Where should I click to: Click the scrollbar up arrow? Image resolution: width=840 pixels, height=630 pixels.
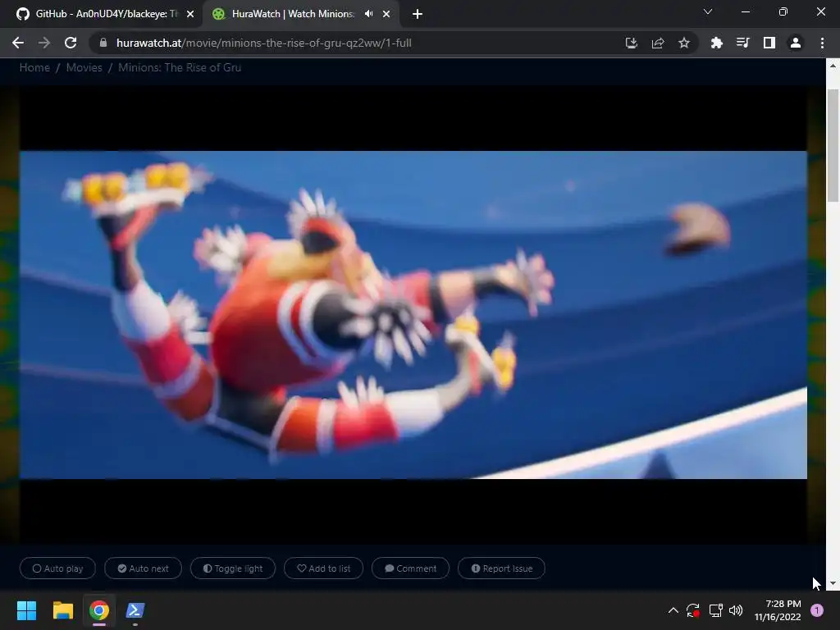pyautogui.click(x=833, y=66)
